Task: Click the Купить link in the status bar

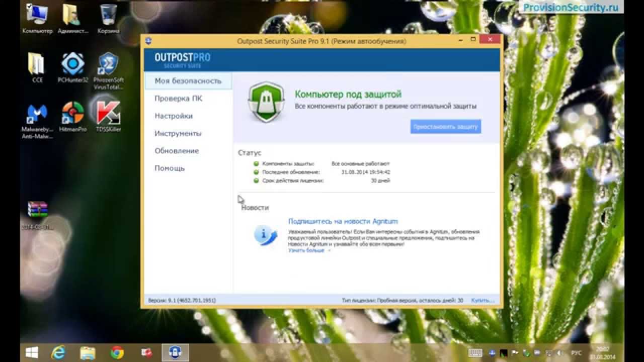Action: point(482,300)
